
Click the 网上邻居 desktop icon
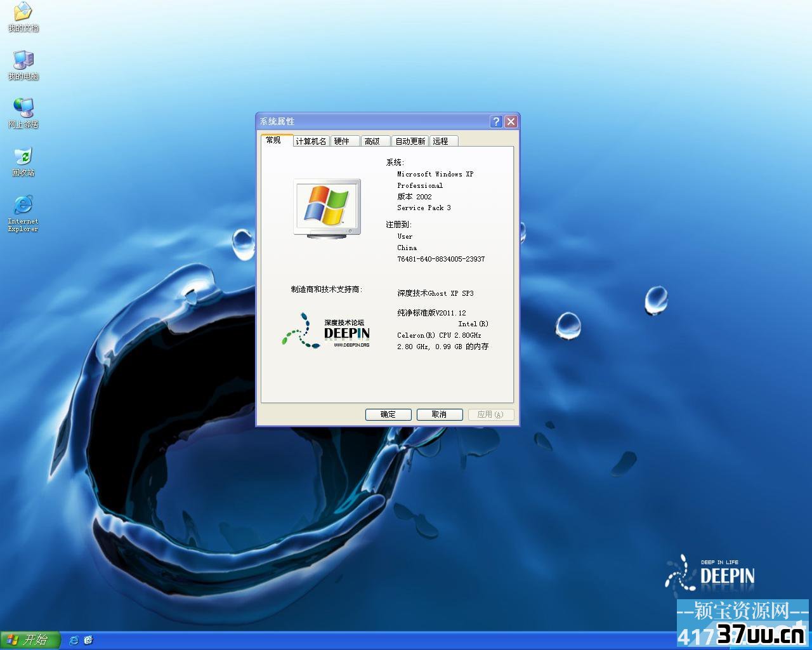point(23,113)
